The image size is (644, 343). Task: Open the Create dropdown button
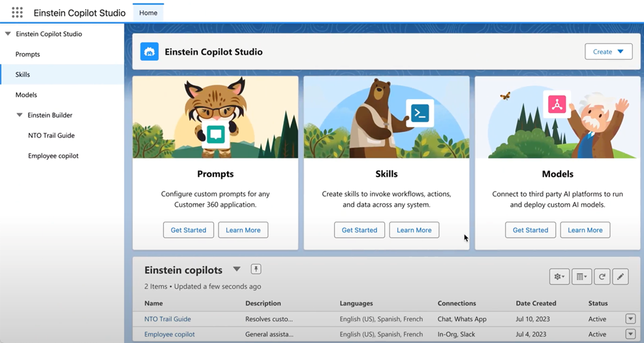click(608, 52)
